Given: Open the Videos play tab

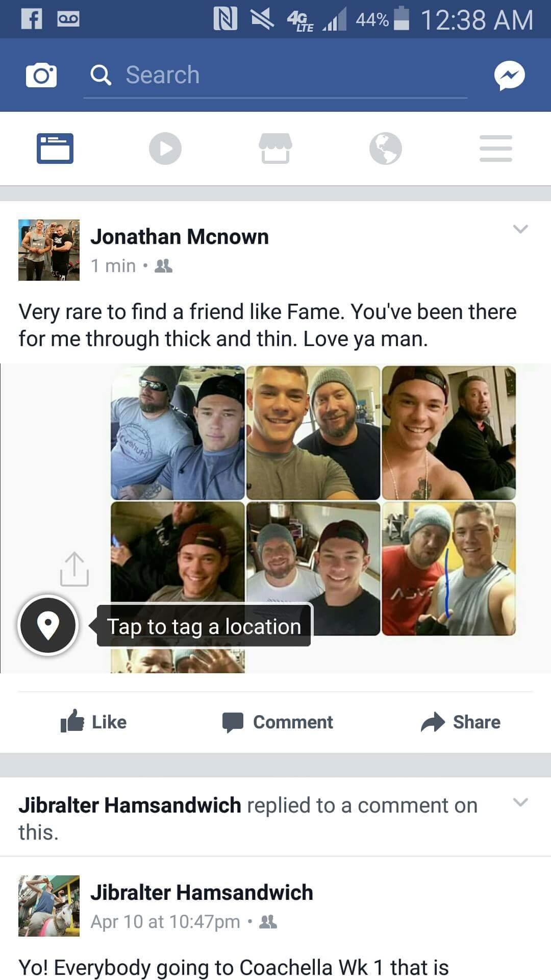Looking at the screenshot, I should [x=165, y=149].
